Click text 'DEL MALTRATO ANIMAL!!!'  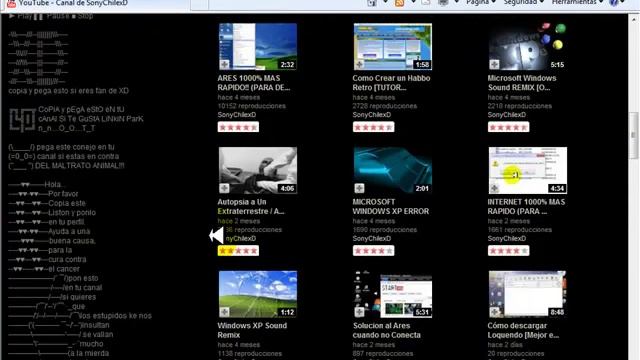[80, 166]
